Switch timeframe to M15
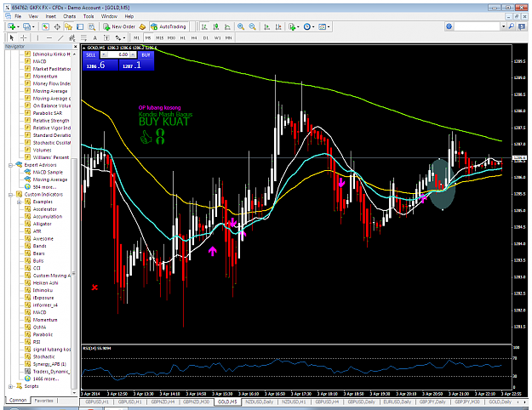532x410 pixels. tap(159, 38)
